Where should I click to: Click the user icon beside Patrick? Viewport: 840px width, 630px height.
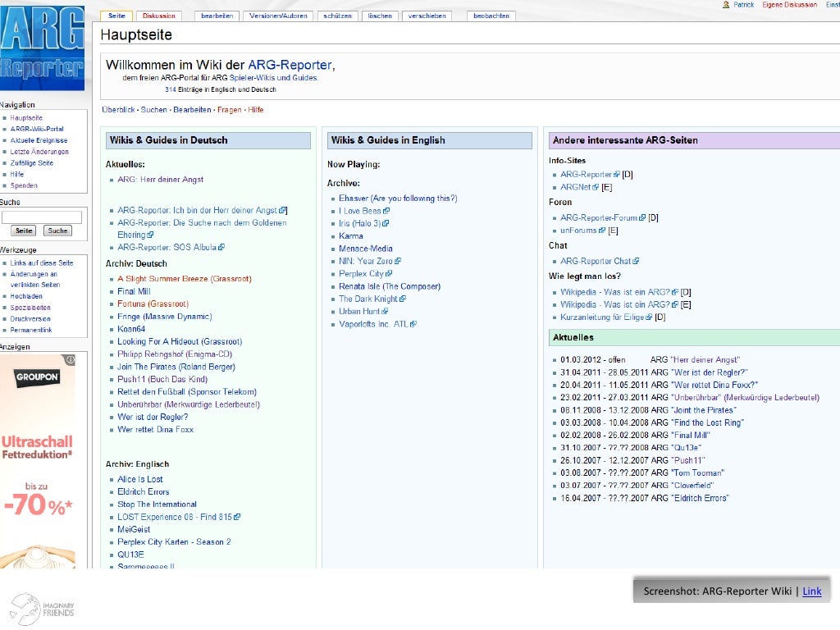pos(726,4)
